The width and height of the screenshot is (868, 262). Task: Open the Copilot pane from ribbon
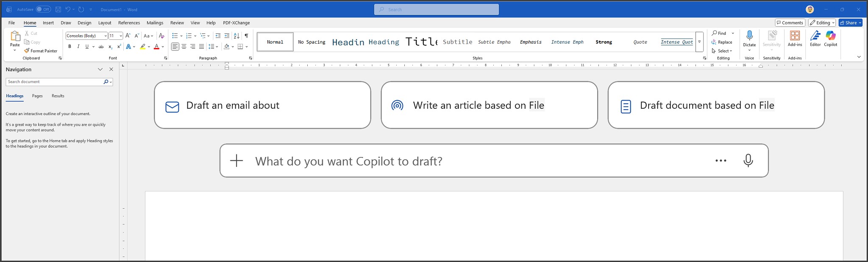(x=830, y=38)
